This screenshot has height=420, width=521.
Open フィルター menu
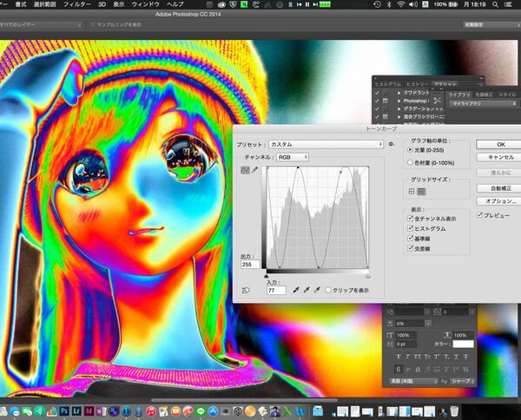tap(77, 4)
